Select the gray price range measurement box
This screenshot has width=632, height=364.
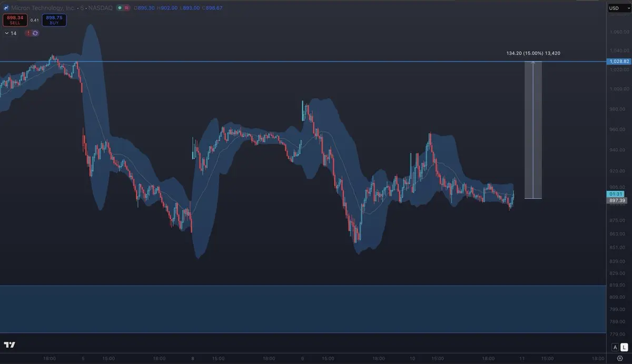tap(533, 130)
